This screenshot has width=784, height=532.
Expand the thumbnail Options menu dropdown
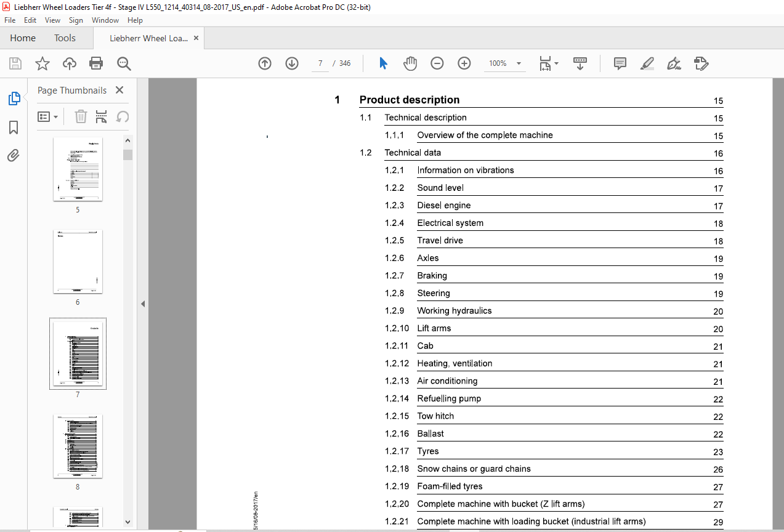coord(48,116)
